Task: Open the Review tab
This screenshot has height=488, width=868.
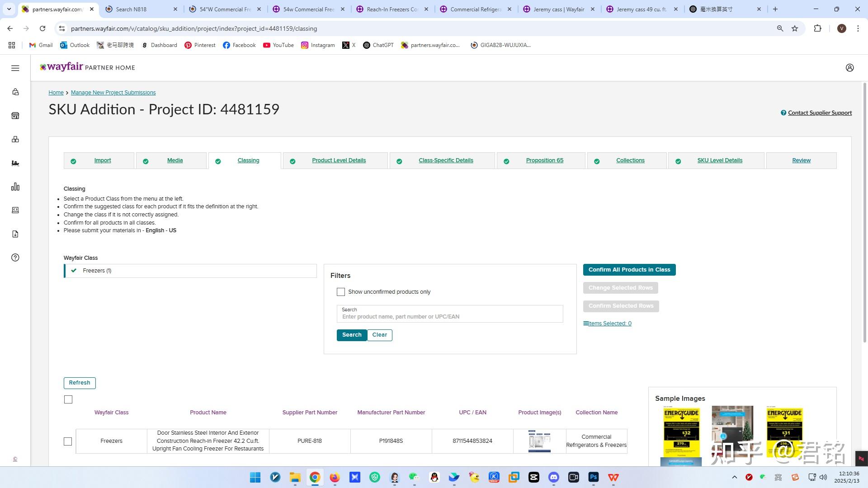Action: (801, 160)
